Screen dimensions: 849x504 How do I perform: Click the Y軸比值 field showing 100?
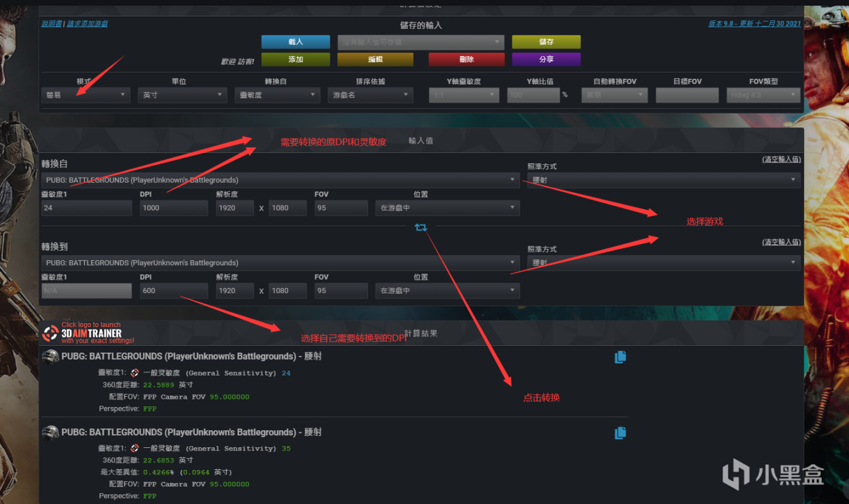[533, 95]
